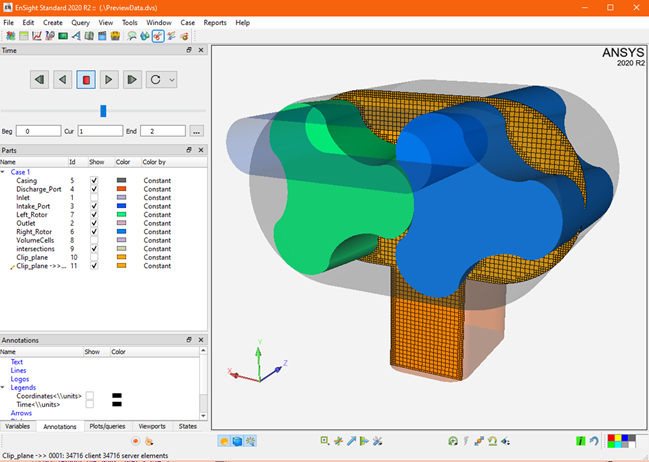Viewport: 649px width, 462px height.
Task: Toggle intersections show checkbox
Action: click(x=94, y=248)
